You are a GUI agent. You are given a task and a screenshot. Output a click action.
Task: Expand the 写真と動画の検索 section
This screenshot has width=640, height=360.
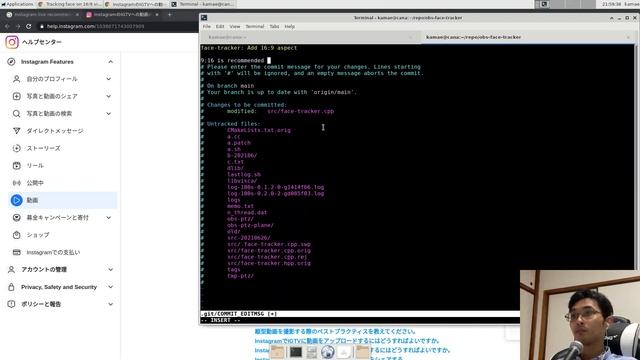109,113
